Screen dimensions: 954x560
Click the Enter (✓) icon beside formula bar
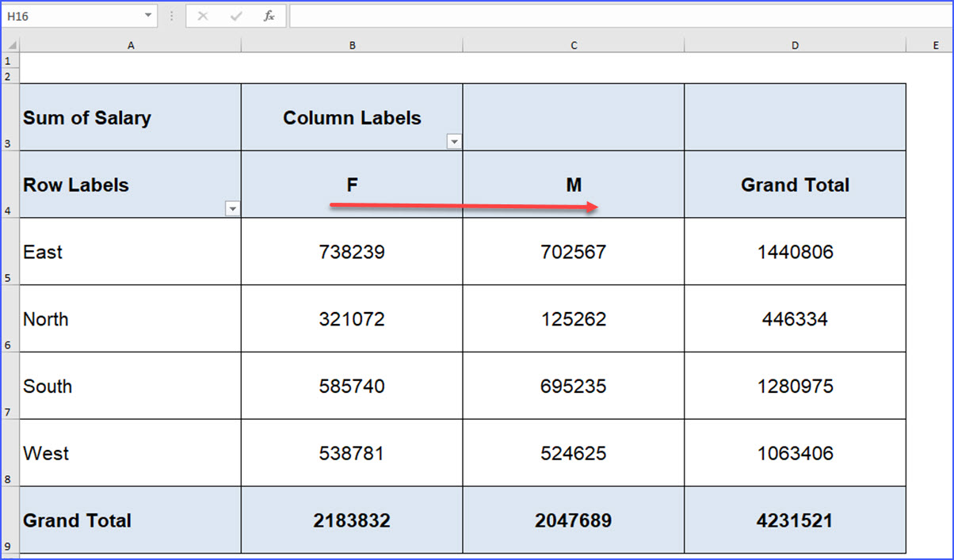[x=237, y=15]
